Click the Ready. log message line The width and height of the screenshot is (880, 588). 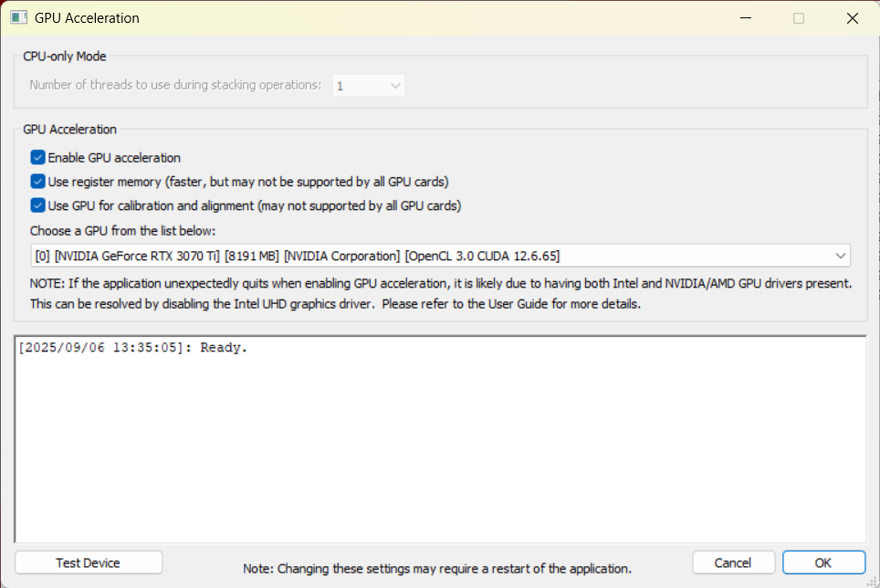133,348
